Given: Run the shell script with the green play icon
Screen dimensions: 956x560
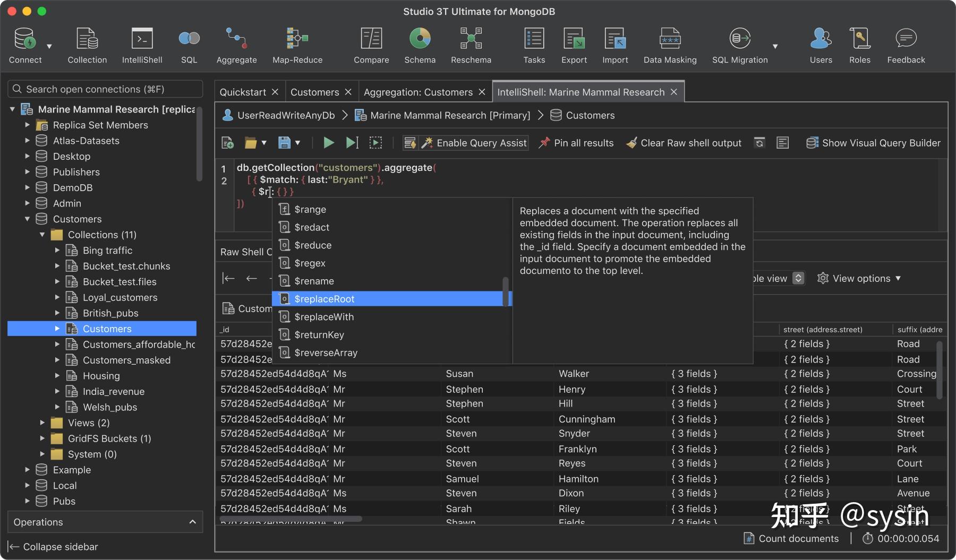Looking at the screenshot, I should (x=328, y=142).
